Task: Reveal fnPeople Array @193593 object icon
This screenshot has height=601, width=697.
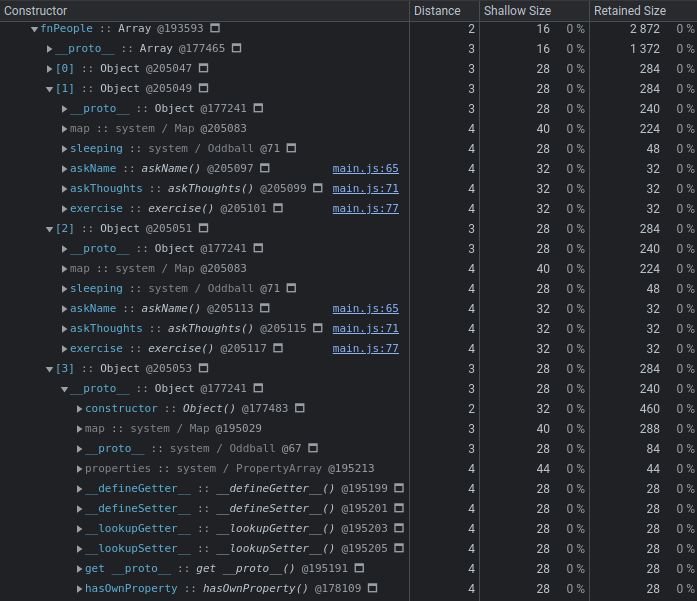Action: [215, 28]
